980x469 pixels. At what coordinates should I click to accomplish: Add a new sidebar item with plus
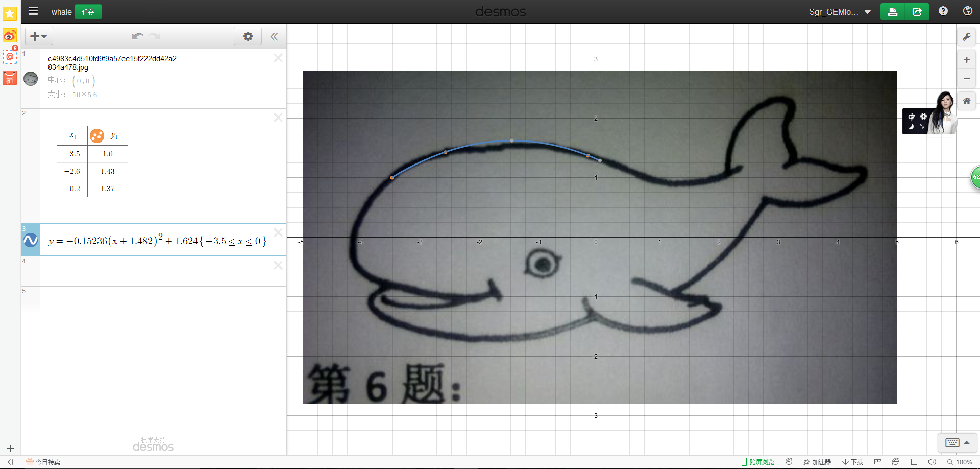tap(10, 448)
